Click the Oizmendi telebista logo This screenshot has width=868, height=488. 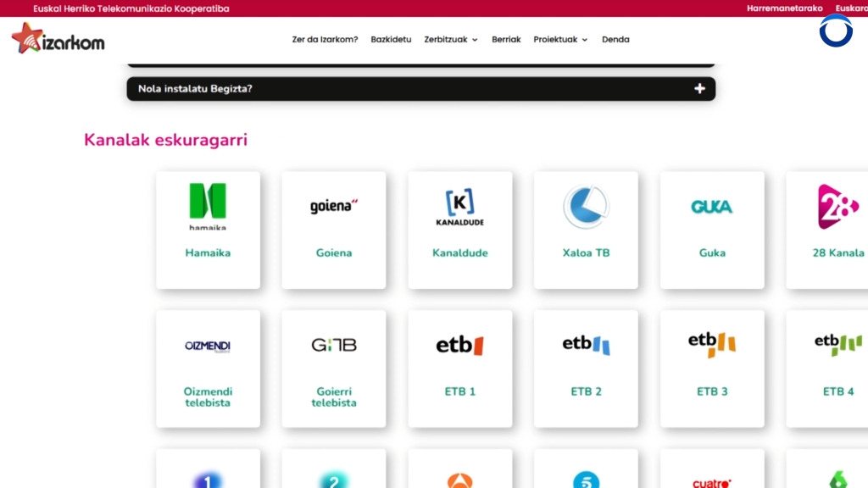point(208,346)
